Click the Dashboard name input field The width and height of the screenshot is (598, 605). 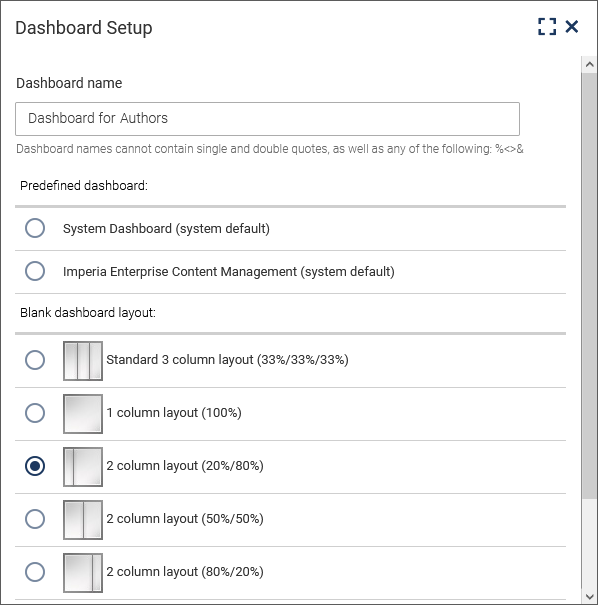pyautogui.click(x=267, y=119)
